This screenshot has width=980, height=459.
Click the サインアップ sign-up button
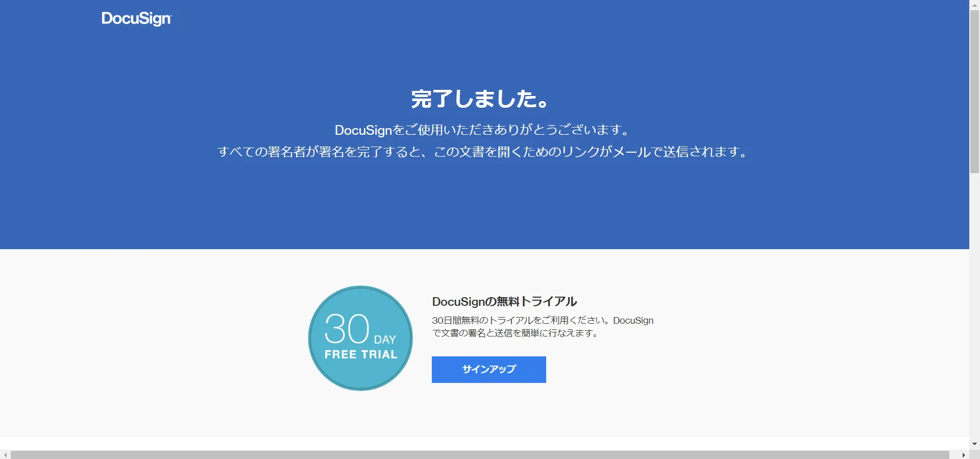tap(488, 369)
